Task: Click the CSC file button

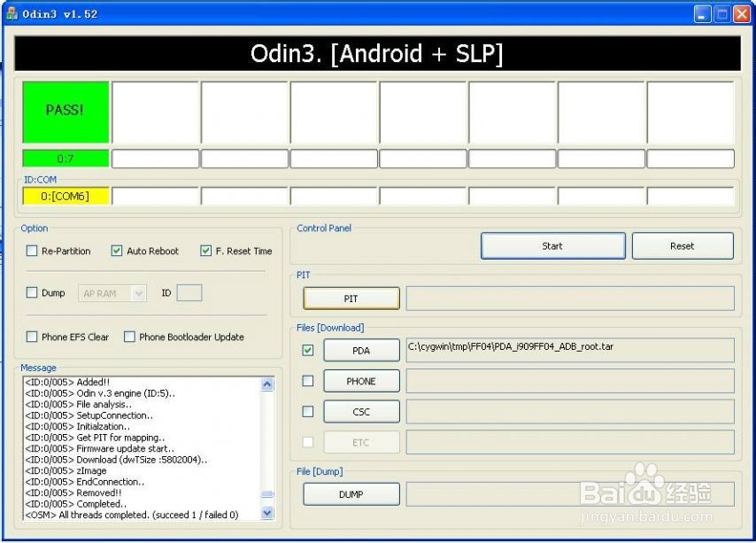Action: [361, 412]
